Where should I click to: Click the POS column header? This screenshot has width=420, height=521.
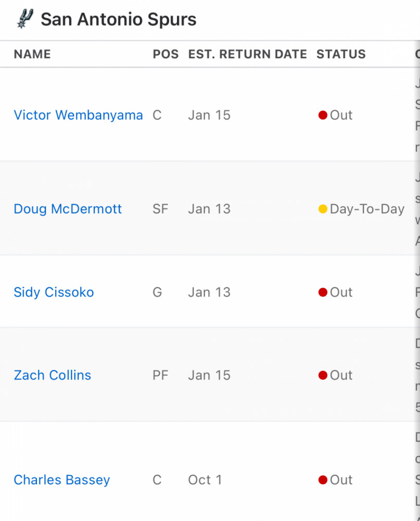pyautogui.click(x=166, y=54)
